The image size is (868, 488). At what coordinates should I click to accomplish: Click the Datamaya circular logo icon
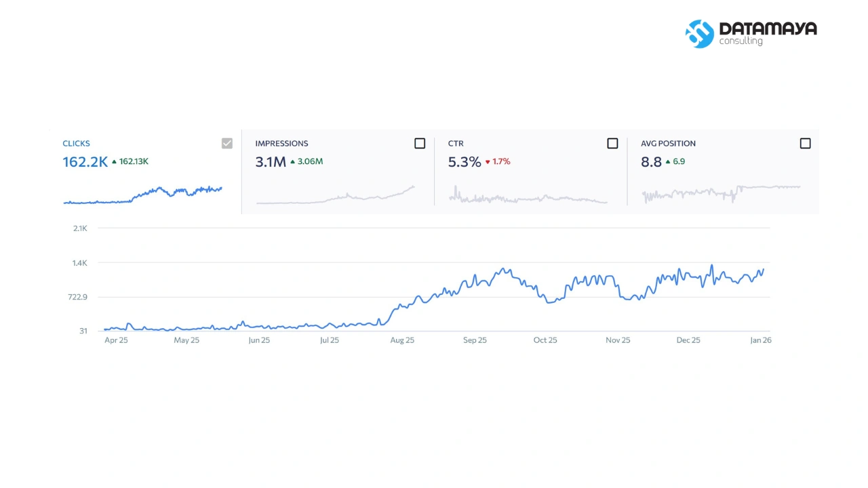pos(700,34)
